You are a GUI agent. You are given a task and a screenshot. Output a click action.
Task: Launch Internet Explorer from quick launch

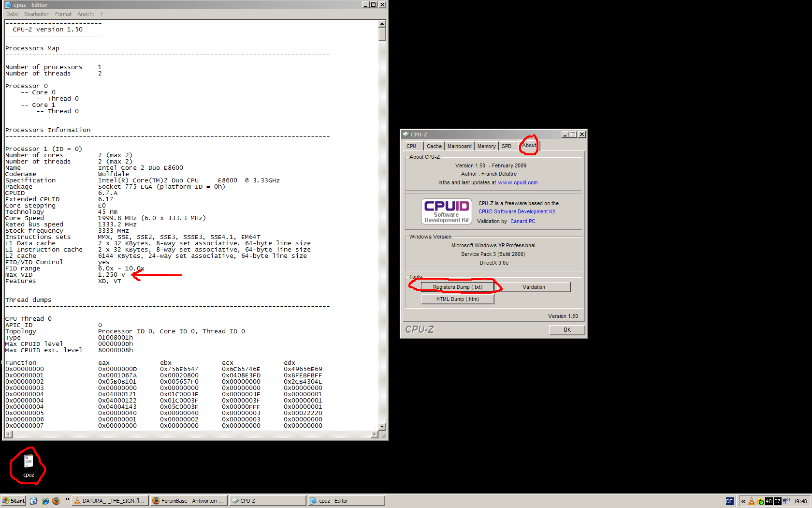[x=45, y=501]
